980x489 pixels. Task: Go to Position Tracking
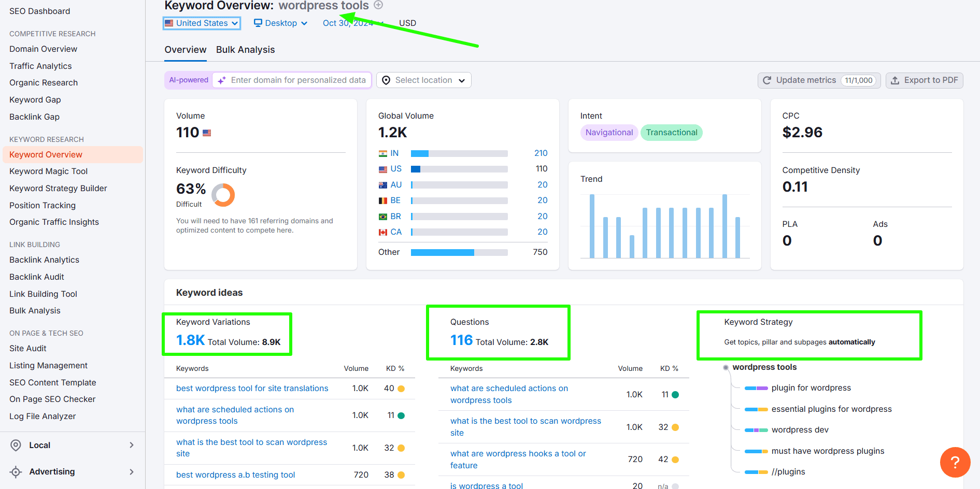(x=42, y=206)
